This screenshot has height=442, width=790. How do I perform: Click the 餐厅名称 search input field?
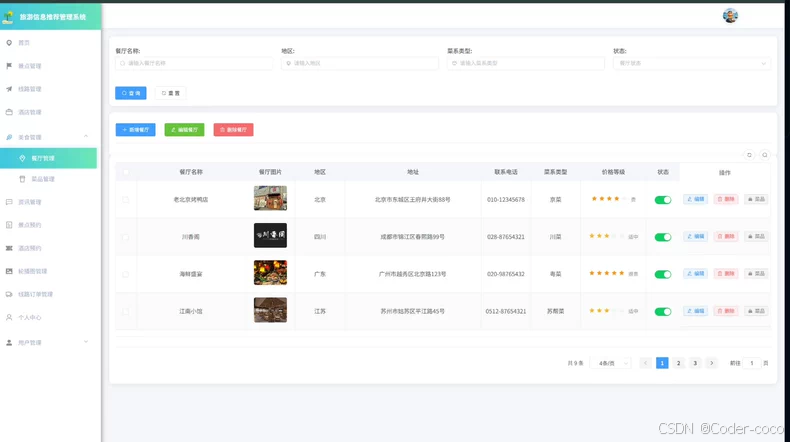[194, 64]
